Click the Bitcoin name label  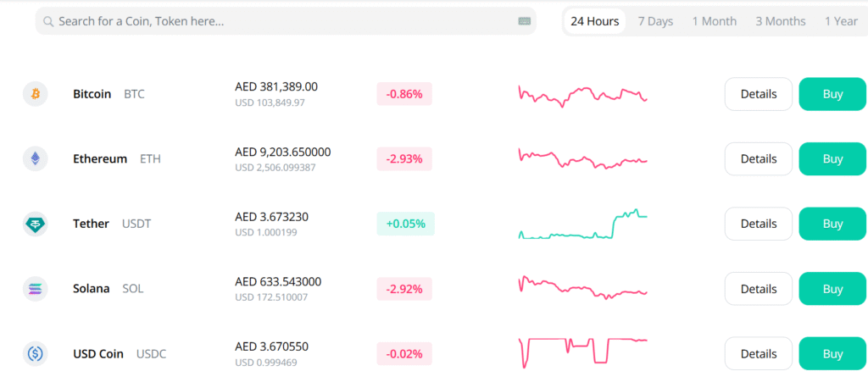(x=92, y=94)
